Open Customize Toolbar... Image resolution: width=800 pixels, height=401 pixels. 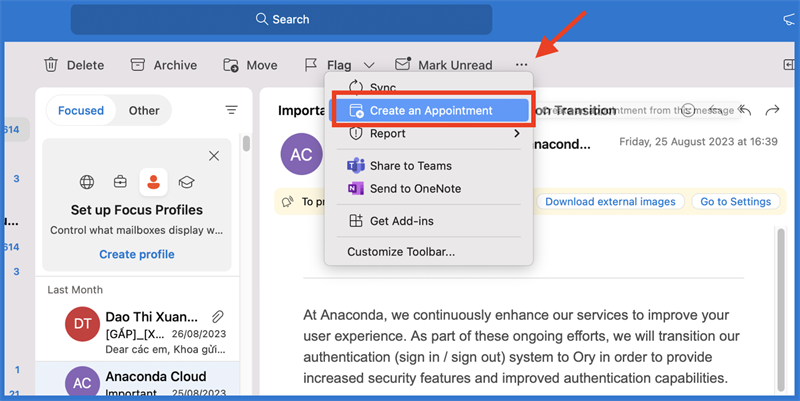[429, 252]
